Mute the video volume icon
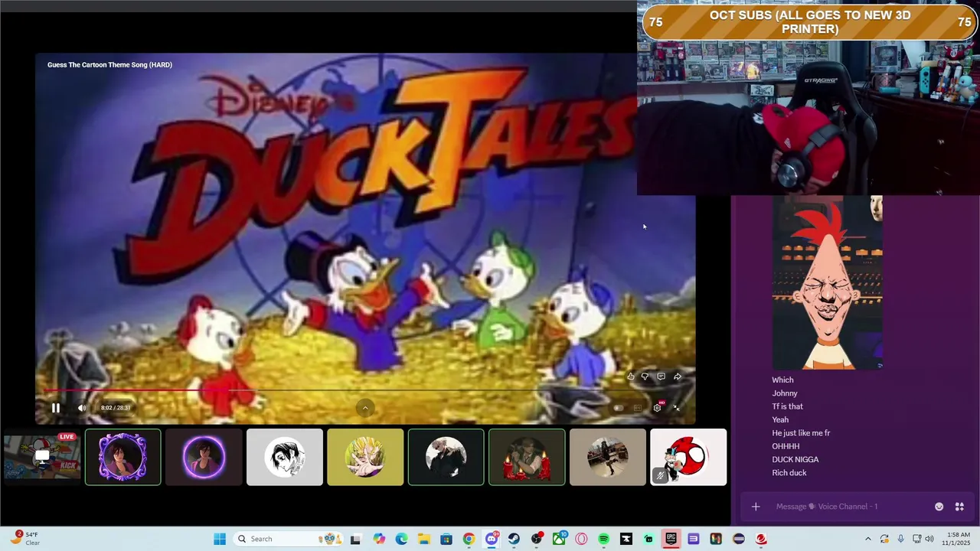 coord(82,408)
